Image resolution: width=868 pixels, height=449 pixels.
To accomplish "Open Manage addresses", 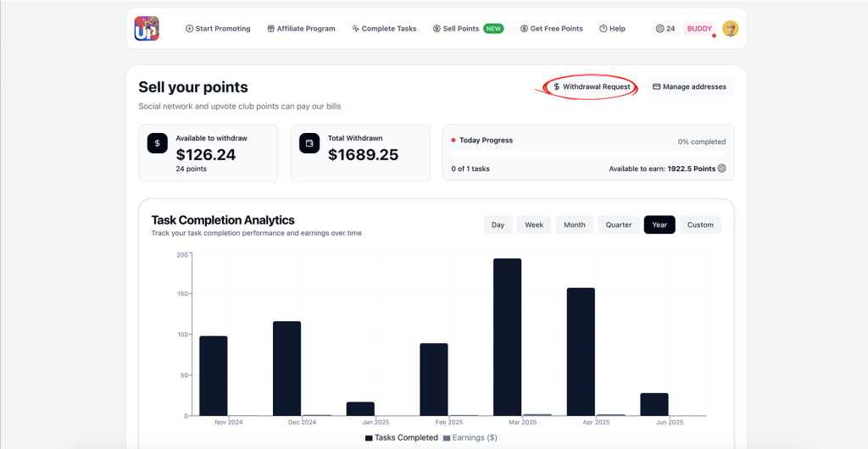I will [689, 86].
